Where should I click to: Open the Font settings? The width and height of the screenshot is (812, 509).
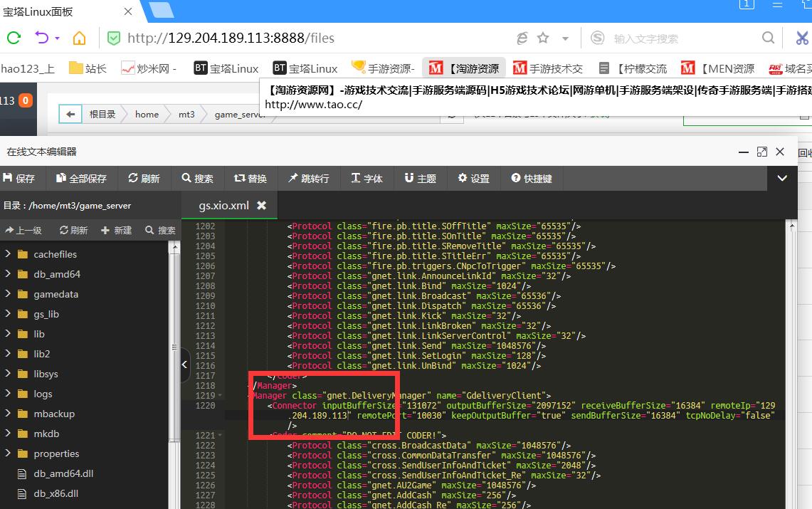pyautogui.click(x=367, y=178)
